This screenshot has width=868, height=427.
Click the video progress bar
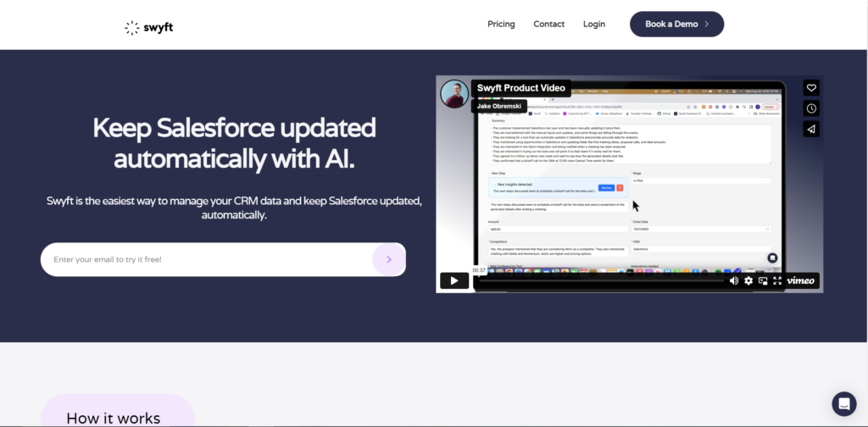(x=593, y=280)
